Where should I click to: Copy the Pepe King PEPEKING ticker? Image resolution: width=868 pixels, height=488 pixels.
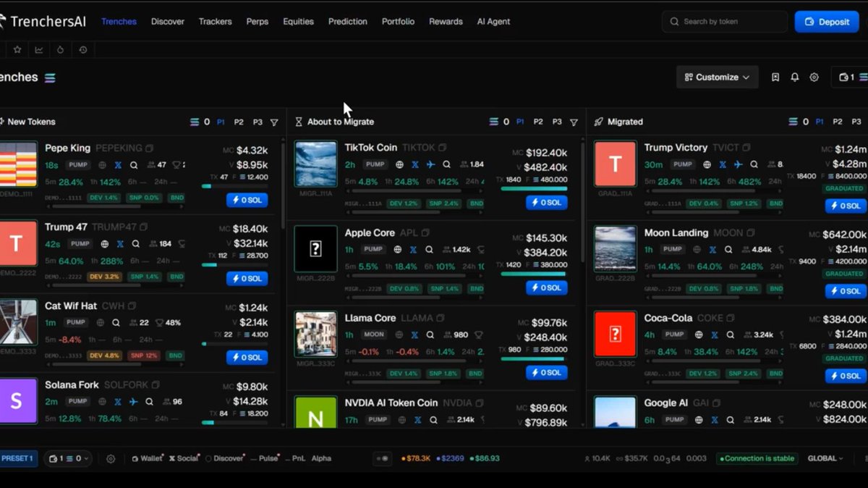150,148
